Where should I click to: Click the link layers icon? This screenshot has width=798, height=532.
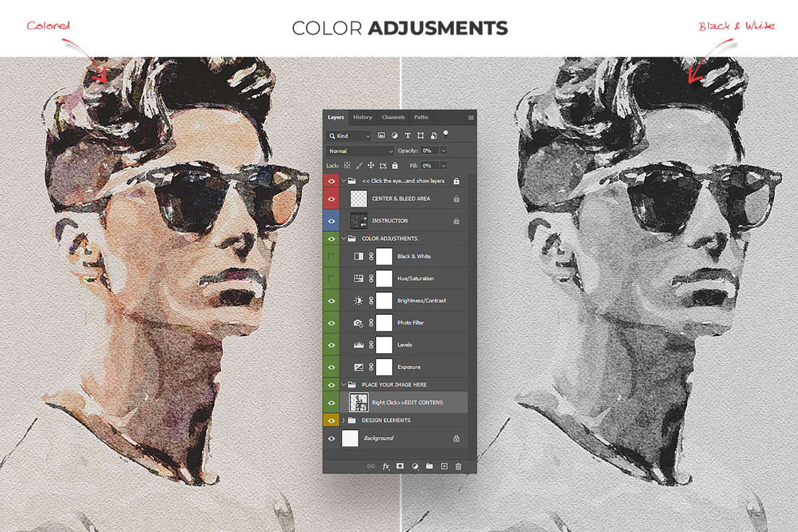[x=371, y=467]
